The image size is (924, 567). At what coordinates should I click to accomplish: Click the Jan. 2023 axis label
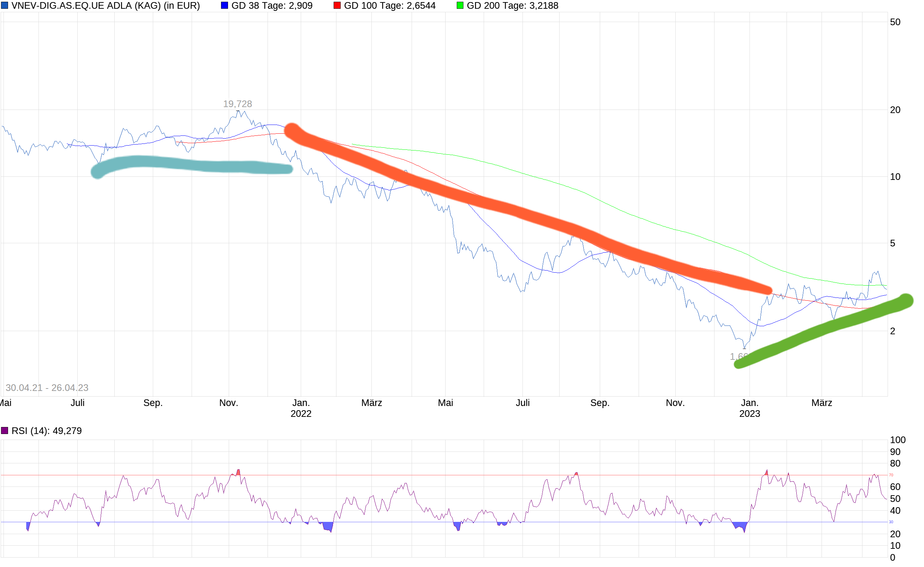[749, 408]
